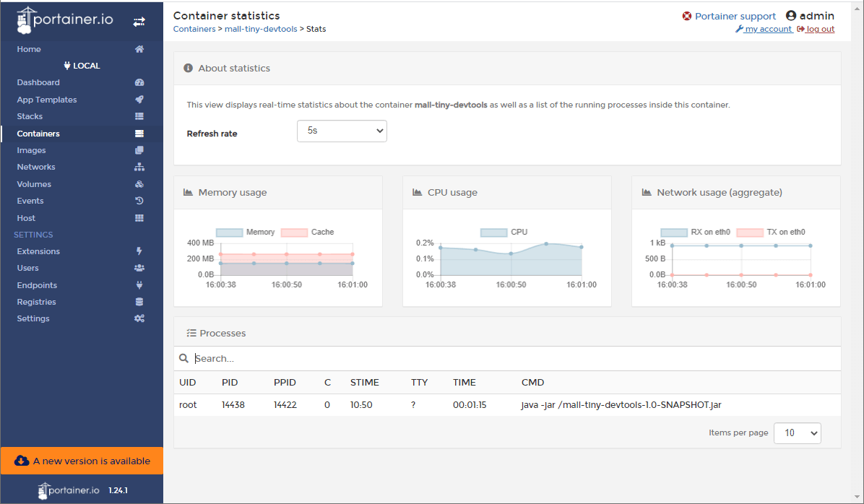The width and height of the screenshot is (864, 504).
Task: Toggle Memory series in memory chart legend
Action: (246, 233)
